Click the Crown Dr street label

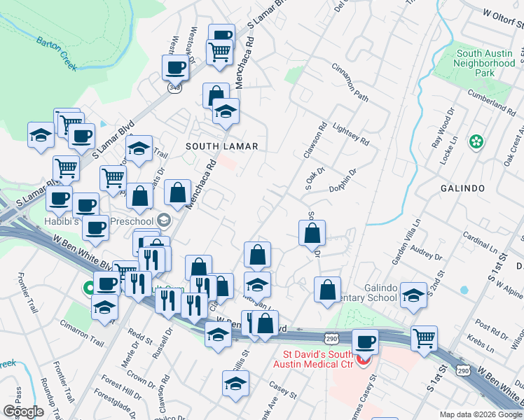pyautogui.click(x=141, y=380)
